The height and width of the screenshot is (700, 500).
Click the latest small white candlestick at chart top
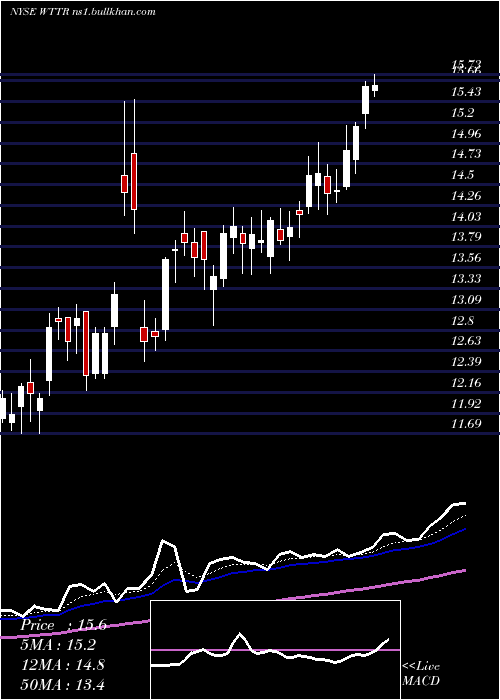tap(375, 88)
